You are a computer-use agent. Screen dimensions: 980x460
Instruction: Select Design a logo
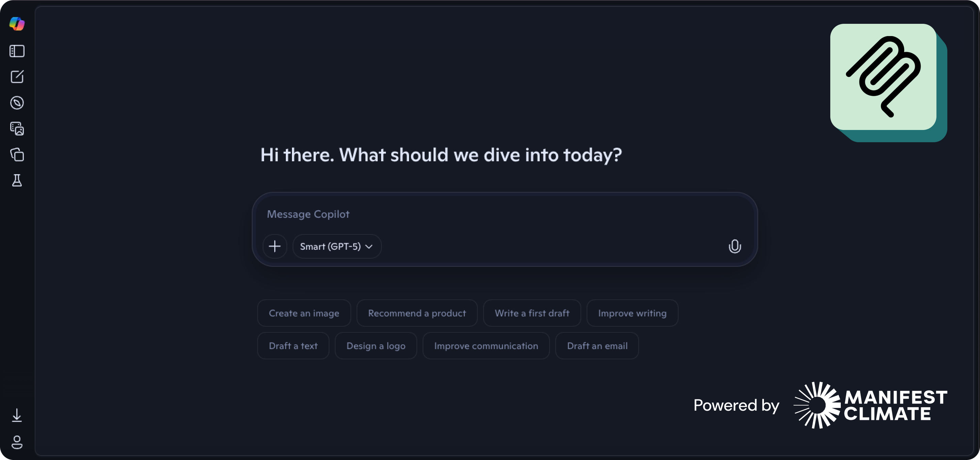[375, 346]
